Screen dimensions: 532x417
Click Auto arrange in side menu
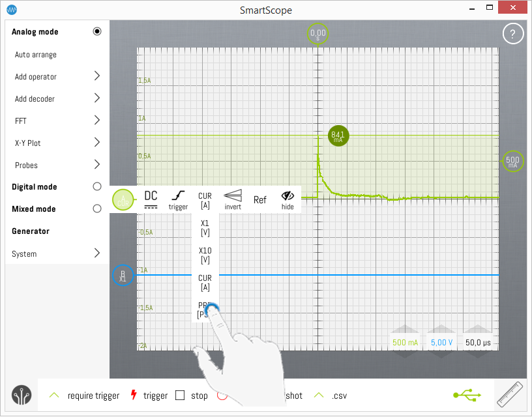[36, 55]
